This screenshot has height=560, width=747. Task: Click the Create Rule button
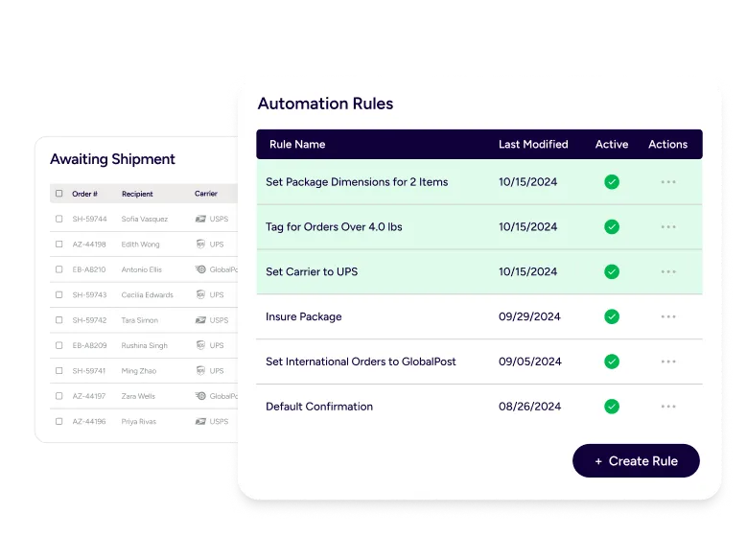click(x=636, y=461)
